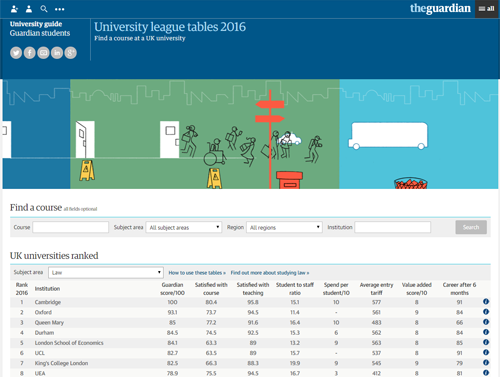Show info icon for Cambridge row

click(x=486, y=302)
